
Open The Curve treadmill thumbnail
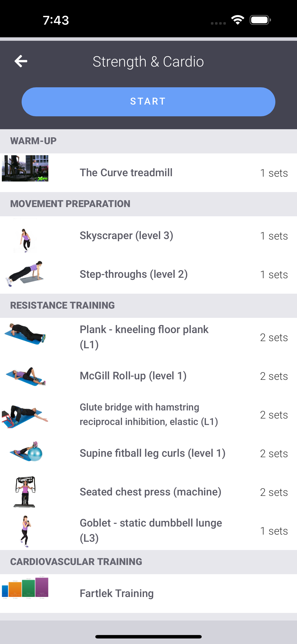(25, 168)
